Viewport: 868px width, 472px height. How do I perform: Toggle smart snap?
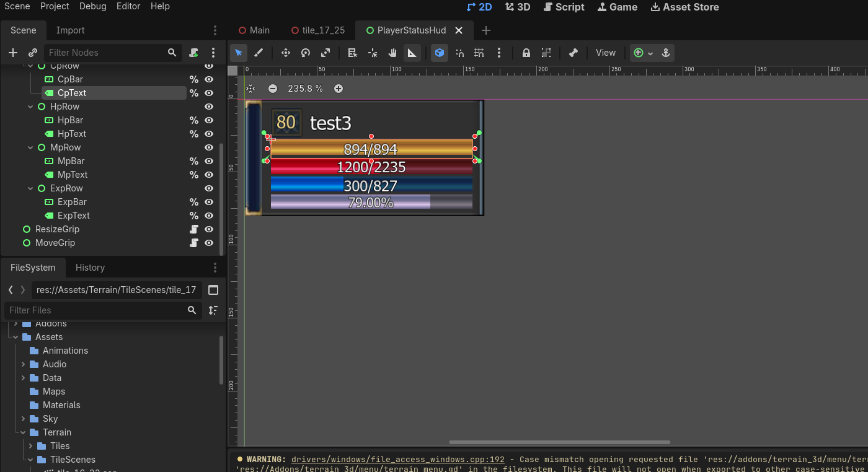point(459,53)
